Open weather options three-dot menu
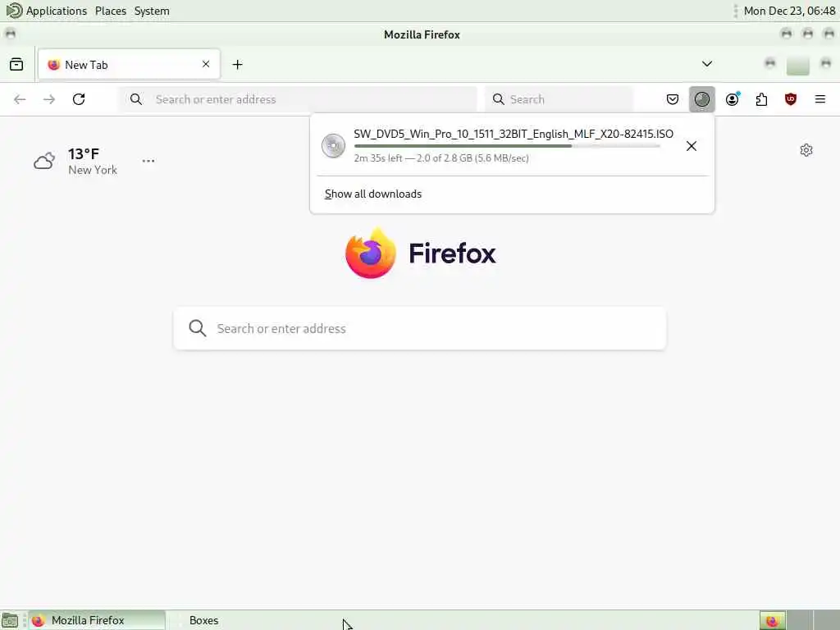 coord(148,161)
